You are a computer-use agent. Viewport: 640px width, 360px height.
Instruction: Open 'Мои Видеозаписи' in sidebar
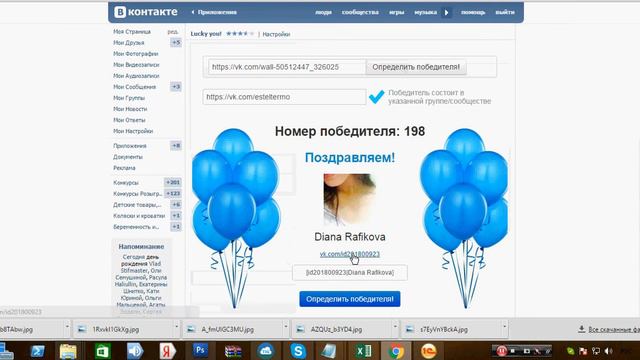coord(136,64)
